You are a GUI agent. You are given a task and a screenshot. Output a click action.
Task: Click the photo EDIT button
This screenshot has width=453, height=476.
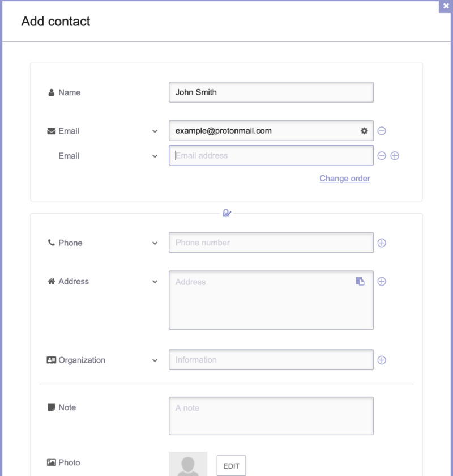click(231, 466)
